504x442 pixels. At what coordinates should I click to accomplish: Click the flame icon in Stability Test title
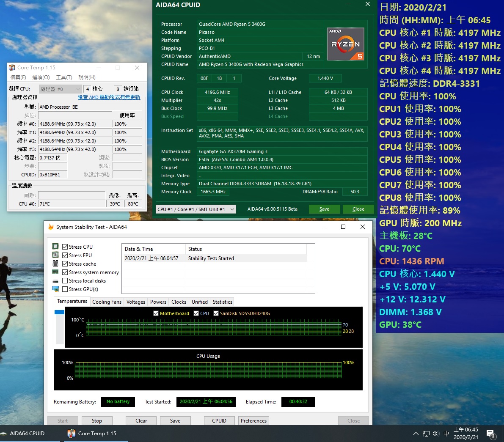(51, 227)
